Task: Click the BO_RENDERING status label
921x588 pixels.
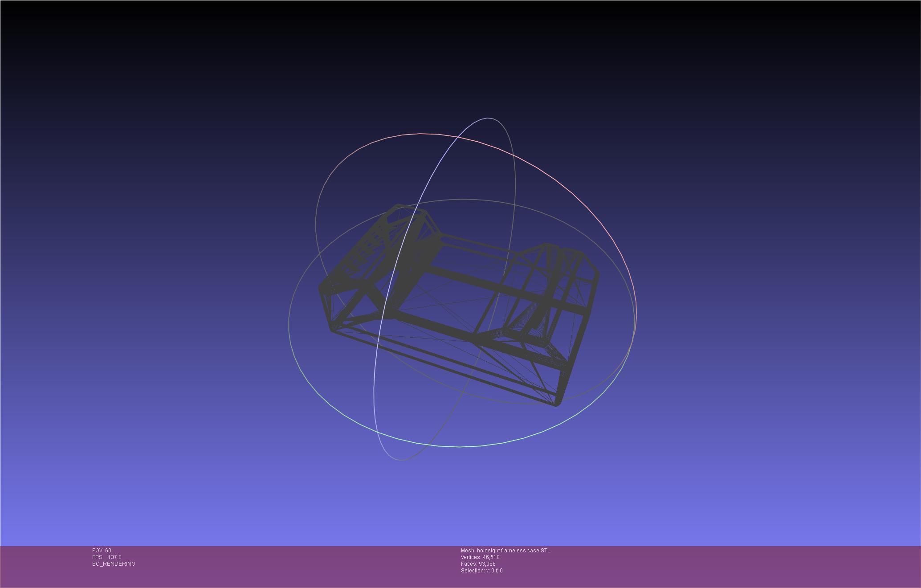Action: click(x=114, y=564)
